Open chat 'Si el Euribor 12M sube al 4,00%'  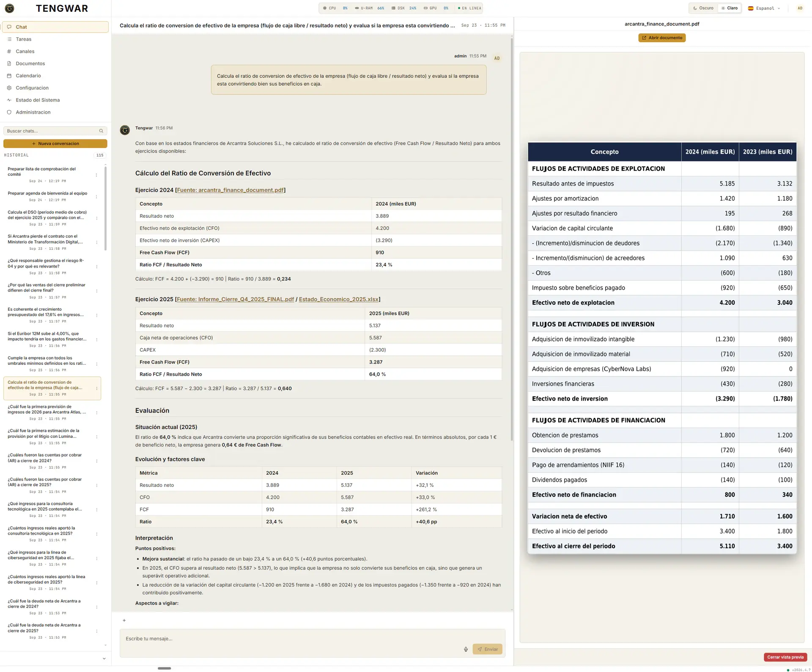click(52, 339)
